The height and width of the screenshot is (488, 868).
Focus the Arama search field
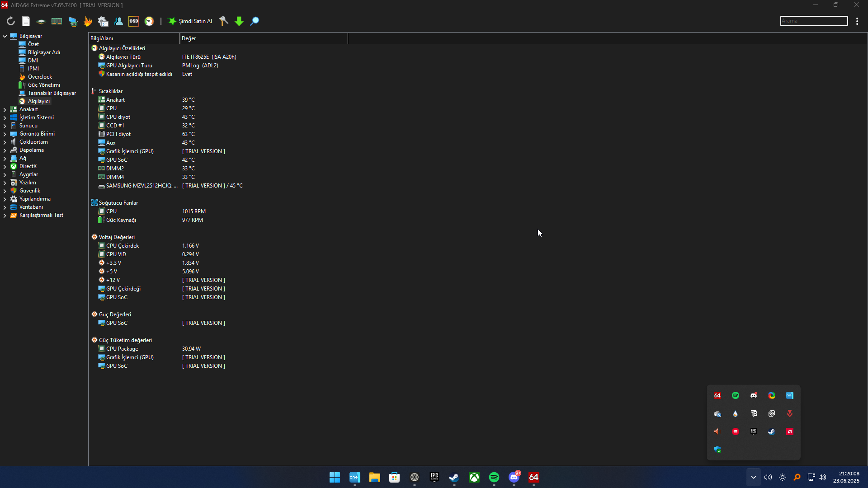tap(814, 21)
